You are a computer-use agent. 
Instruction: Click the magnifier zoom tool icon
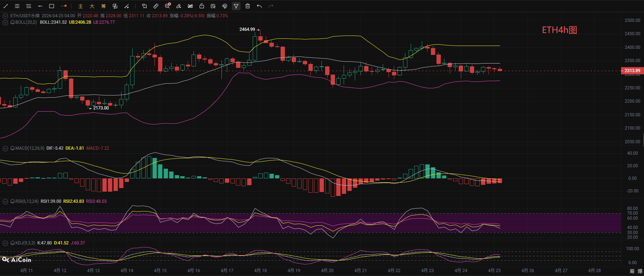click(167, 6)
